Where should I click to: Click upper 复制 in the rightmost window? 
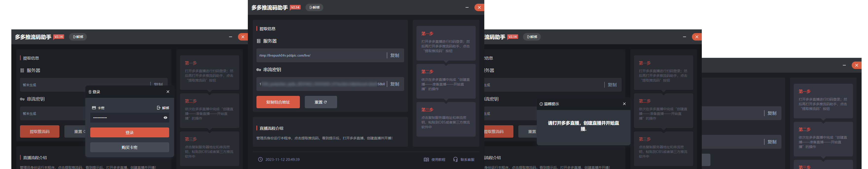(772, 113)
